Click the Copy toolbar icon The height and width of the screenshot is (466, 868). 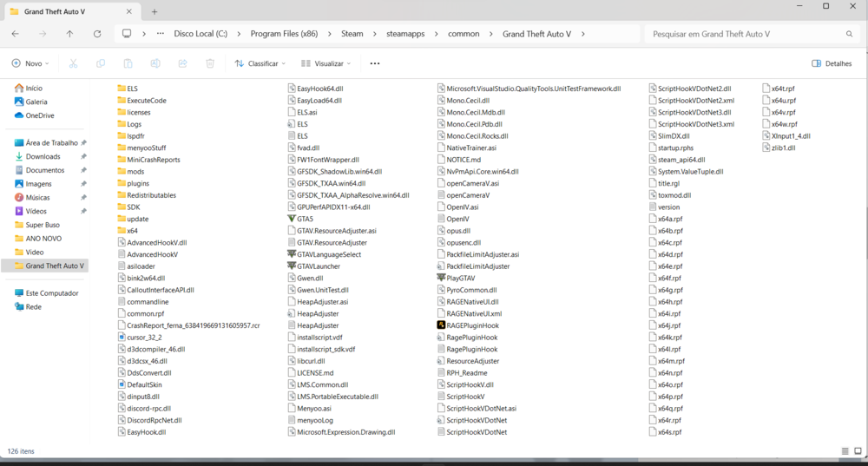tap(100, 63)
